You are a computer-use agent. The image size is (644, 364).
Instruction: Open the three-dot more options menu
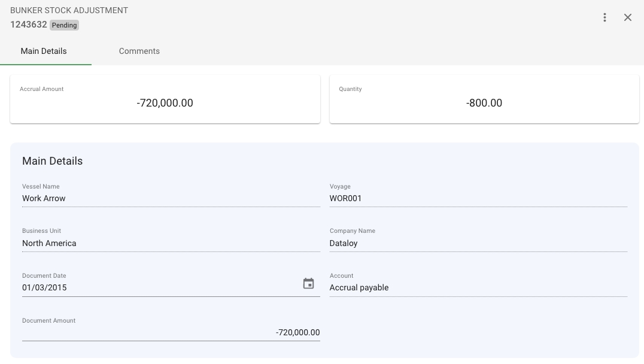tap(604, 17)
